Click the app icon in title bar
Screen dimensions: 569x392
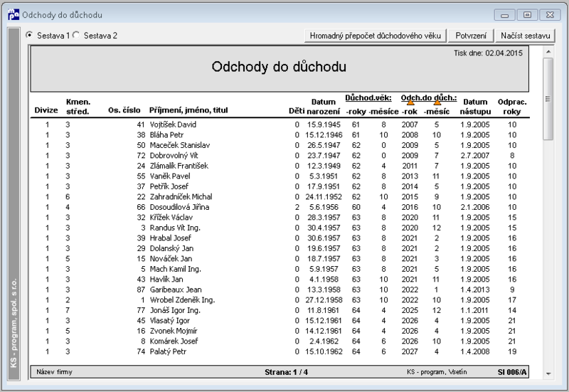pos(14,14)
